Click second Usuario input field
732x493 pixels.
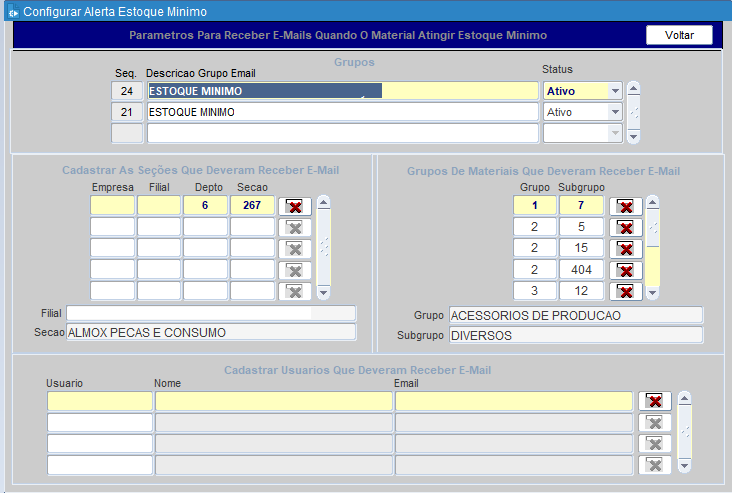coord(100,423)
